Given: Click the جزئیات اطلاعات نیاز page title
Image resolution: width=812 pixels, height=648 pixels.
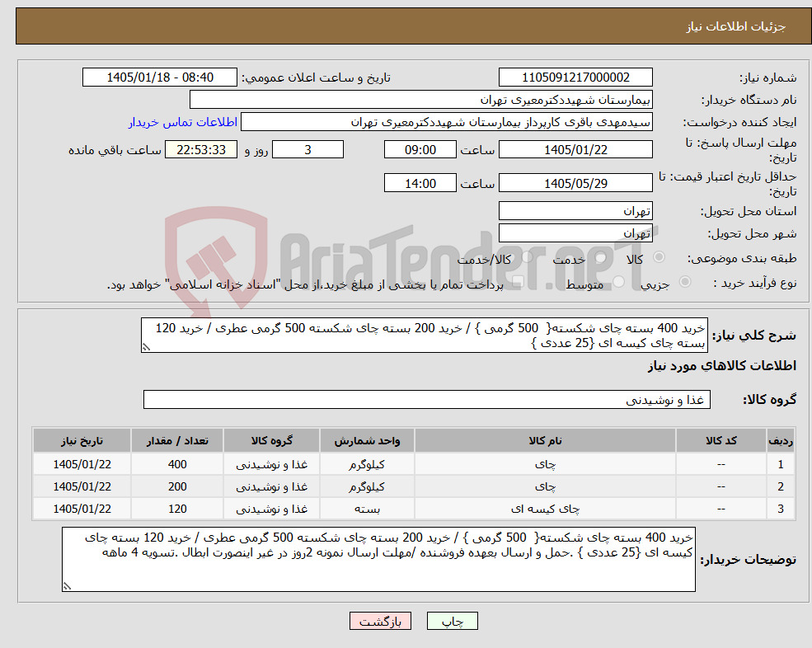Looking at the screenshot, I should pos(736,26).
